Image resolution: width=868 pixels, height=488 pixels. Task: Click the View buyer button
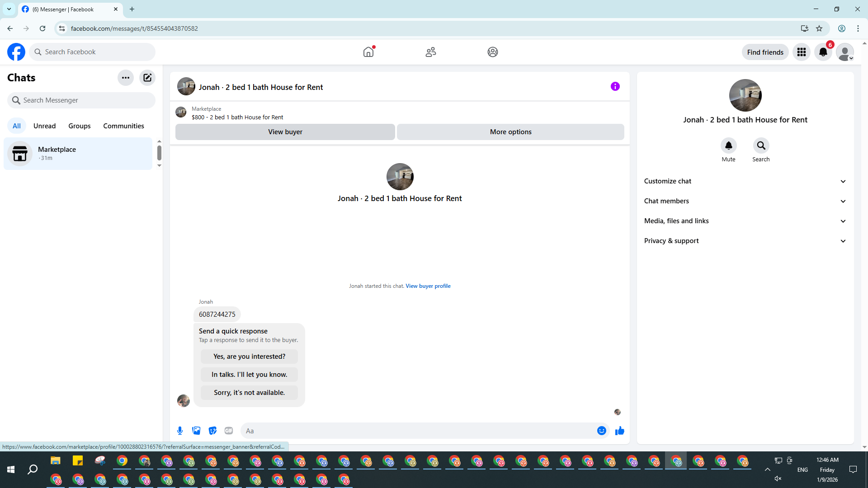tap(285, 132)
